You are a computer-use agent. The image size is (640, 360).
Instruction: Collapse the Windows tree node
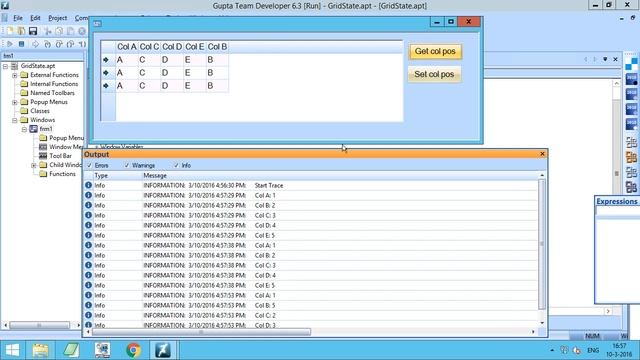15,120
